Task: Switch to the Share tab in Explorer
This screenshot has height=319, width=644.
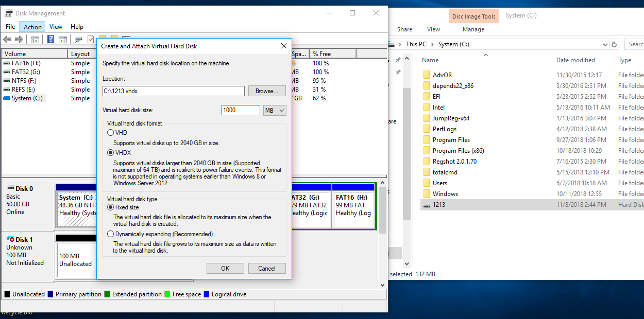Action: [x=404, y=29]
